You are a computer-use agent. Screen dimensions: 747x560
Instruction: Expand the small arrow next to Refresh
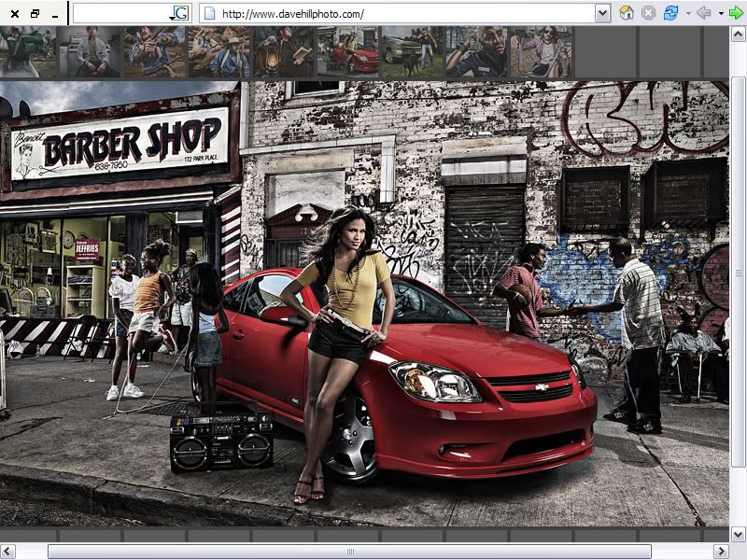(688, 13)
